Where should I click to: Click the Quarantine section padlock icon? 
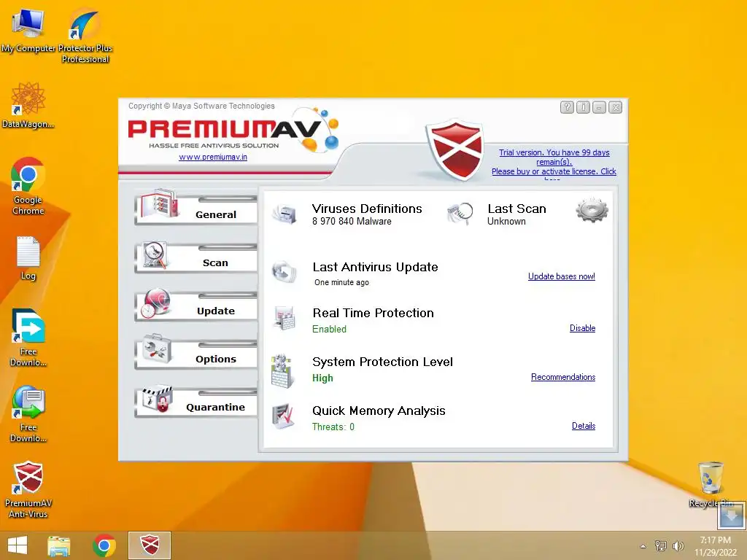click(158, 399)
